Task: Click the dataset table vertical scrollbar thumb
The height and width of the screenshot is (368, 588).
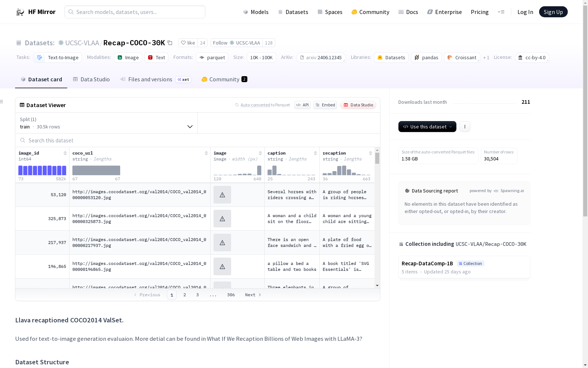Action: pyautogui.click(x=377, y=158)
